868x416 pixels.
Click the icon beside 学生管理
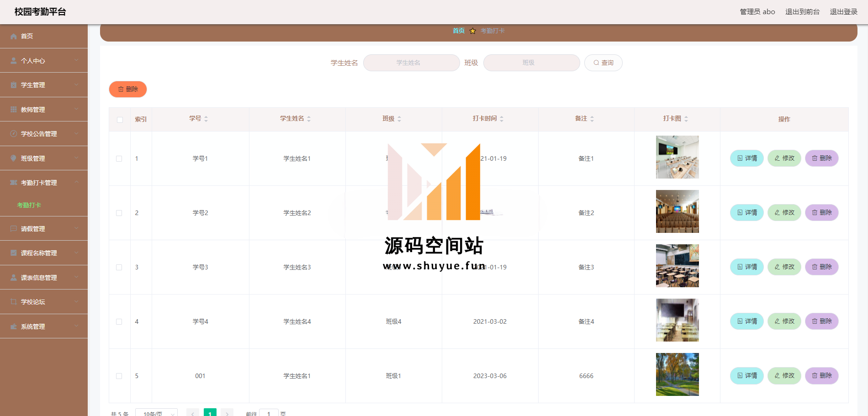[x=14, y=85]
